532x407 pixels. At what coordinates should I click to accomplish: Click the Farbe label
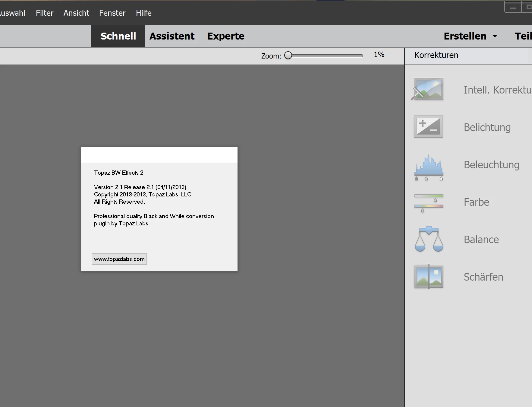(x=476, y=202)
